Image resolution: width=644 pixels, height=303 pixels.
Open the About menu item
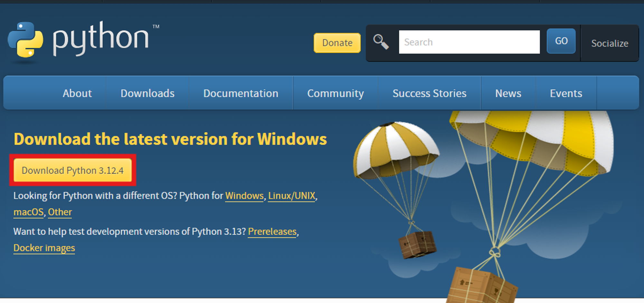pos(77,93)
